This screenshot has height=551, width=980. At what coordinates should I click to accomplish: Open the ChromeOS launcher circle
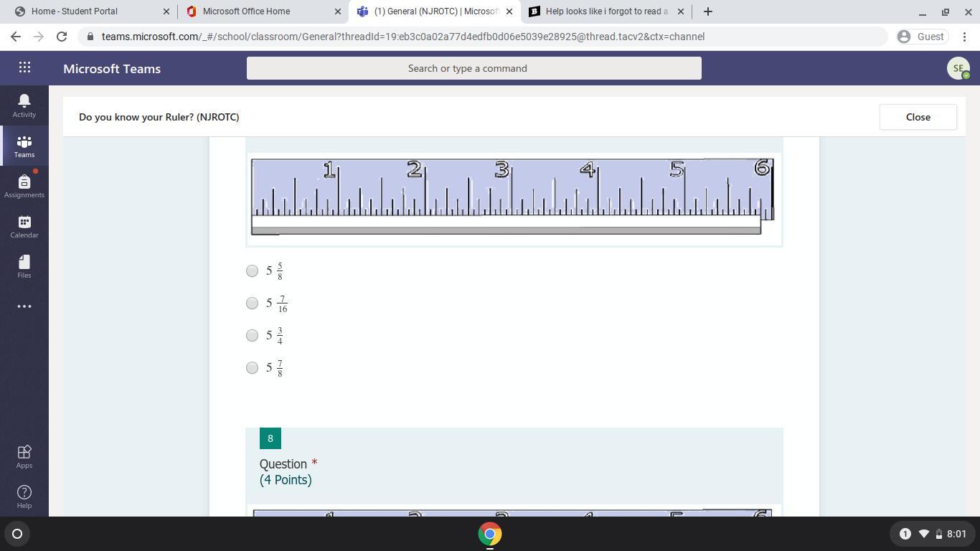tap(17, 534)
